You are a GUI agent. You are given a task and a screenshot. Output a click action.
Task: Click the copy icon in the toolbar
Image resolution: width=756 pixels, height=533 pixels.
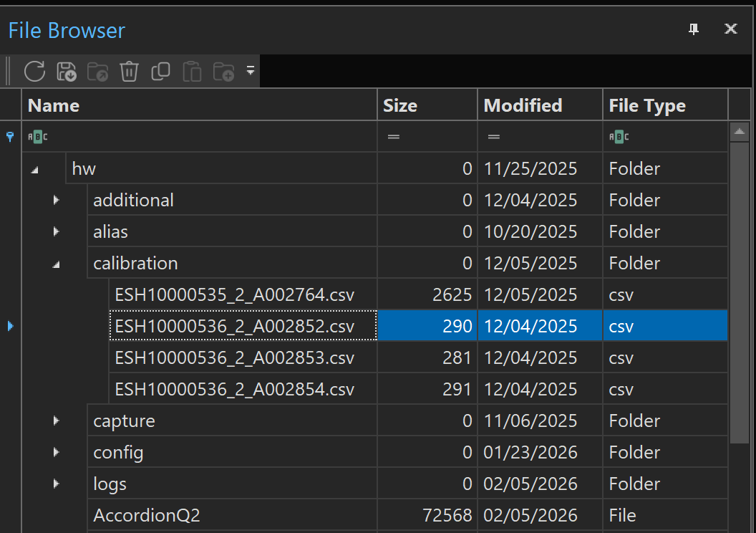click(160, 71)
